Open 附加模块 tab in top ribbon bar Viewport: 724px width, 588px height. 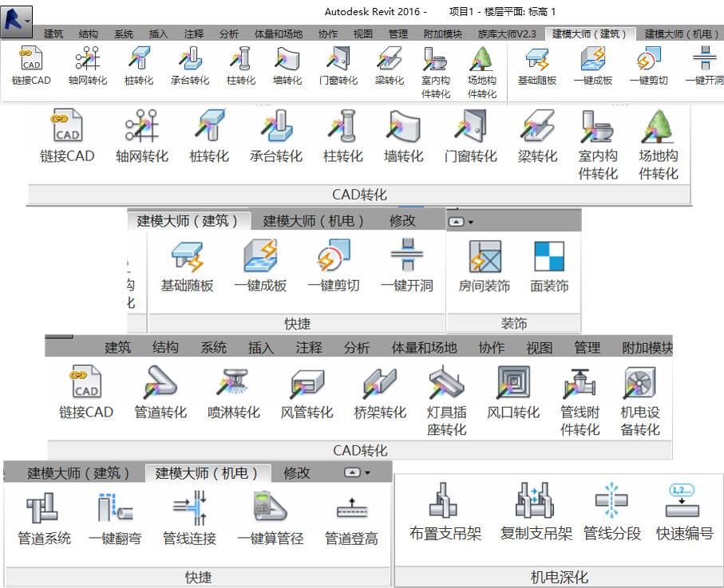443,34
